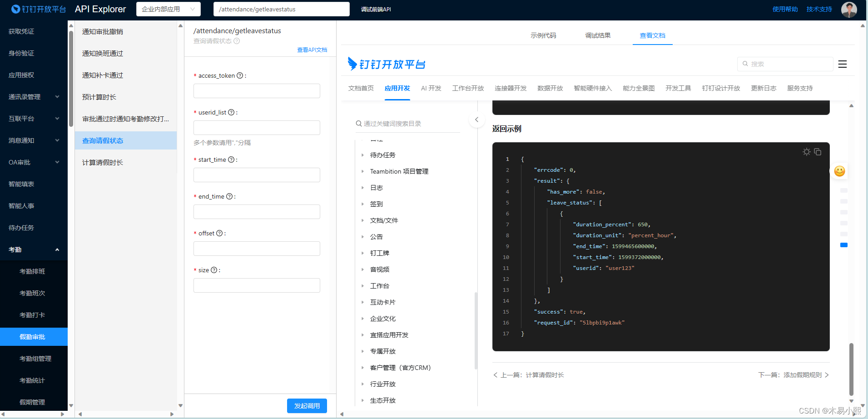The width and height of the screenshot is (868, 419).
Task: Expand Teambition 项目管理 tree node
Action: coord(362,171)
